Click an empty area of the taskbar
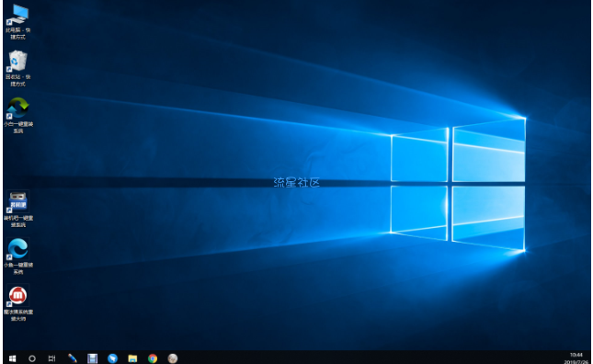Viewport: 593px width, 364px height. (x=359, y=358)
